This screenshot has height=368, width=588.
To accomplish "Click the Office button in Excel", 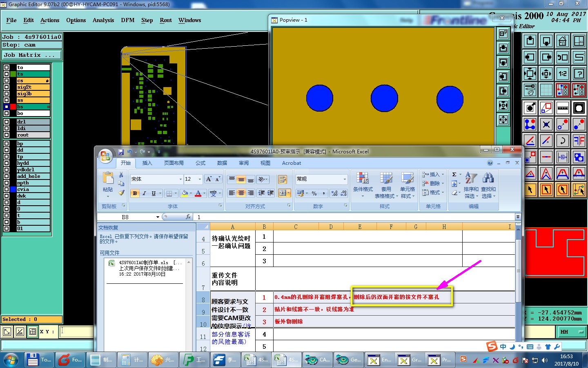I will pyautogui.click(x=105, y=155).
